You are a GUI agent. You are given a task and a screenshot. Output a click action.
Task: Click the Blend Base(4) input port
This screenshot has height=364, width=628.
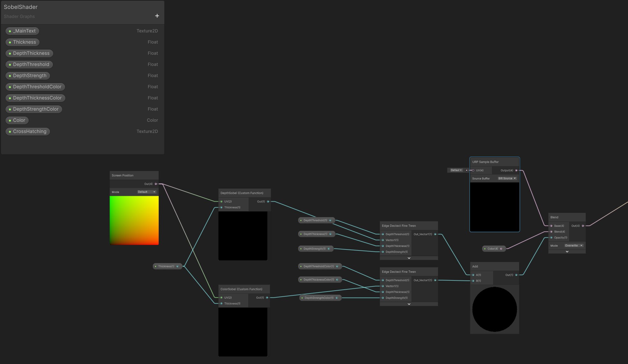click(x=551, y=226)
